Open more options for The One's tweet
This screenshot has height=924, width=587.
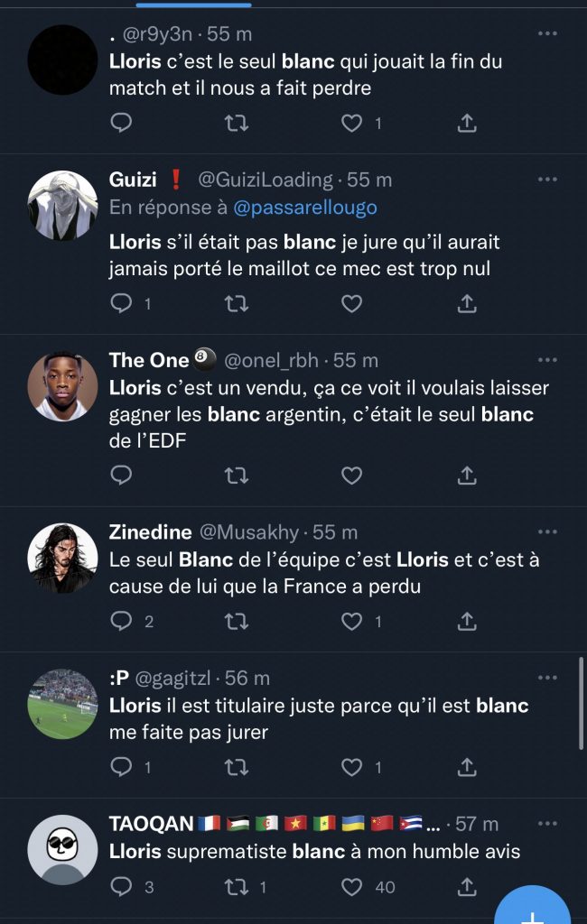click(x=547, y=360)
